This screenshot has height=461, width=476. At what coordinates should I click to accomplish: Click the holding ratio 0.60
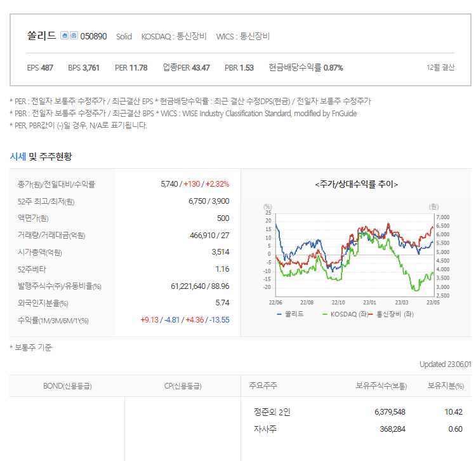tap(455, 429)
